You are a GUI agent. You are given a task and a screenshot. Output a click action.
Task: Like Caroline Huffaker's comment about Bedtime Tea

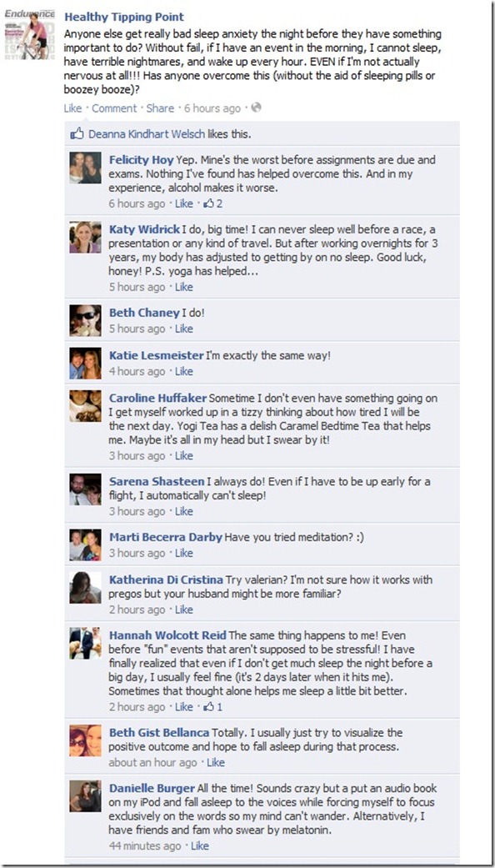tap(184, 455)
